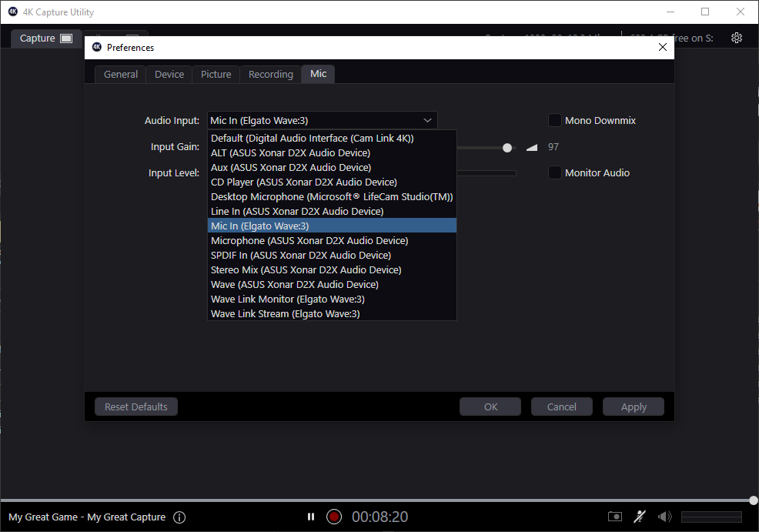Enable Monitor Audio checkbox
Image resolution: width=759 pixels, height=532 pixels.
[x=555, y=172]
